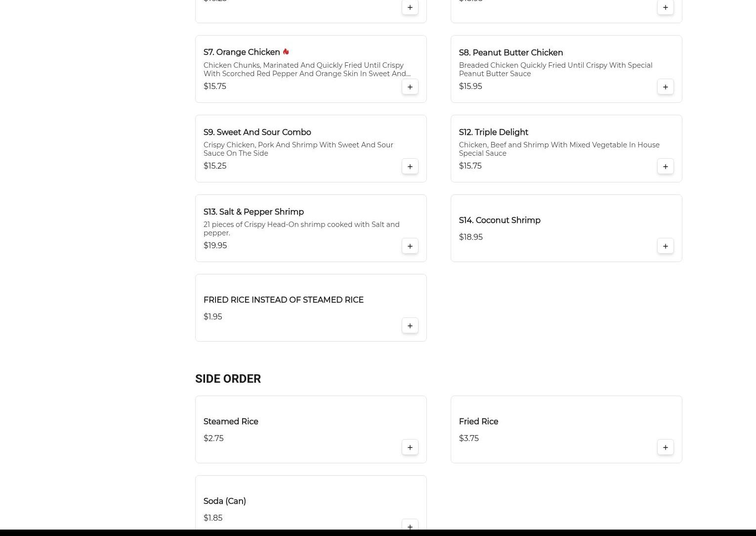
Task: Click the $15.25 Sweet And Sour Combo price
Action: click(x=215, y=166)
